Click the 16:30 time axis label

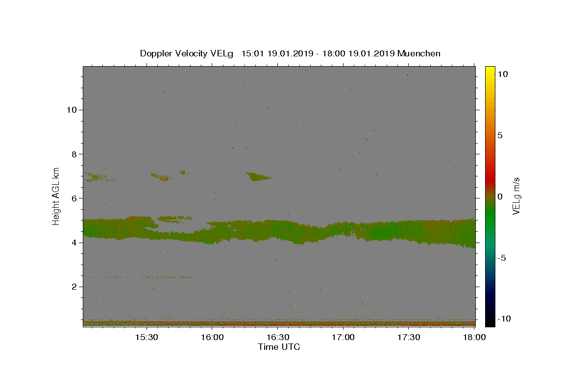(x=277, y=338)
